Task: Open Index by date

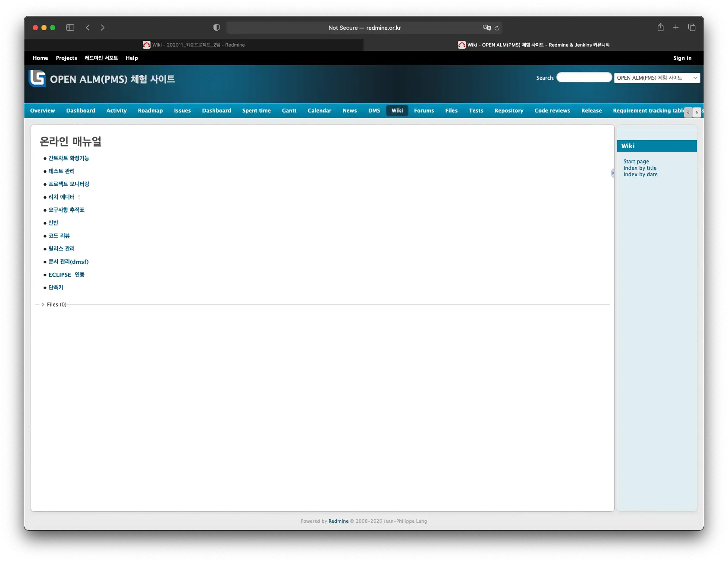Action: coord(640,175)
